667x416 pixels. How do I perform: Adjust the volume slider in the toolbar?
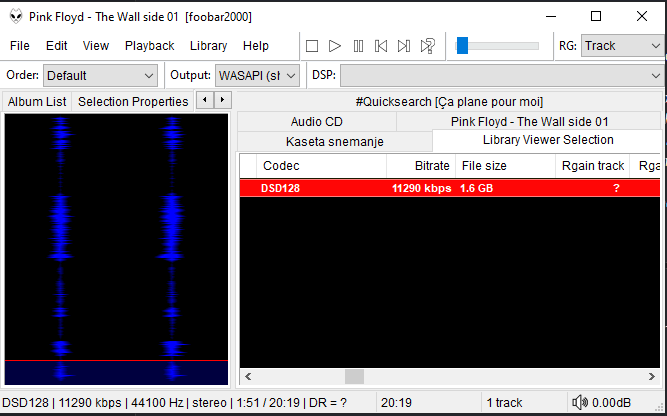[x=497, y=46]
